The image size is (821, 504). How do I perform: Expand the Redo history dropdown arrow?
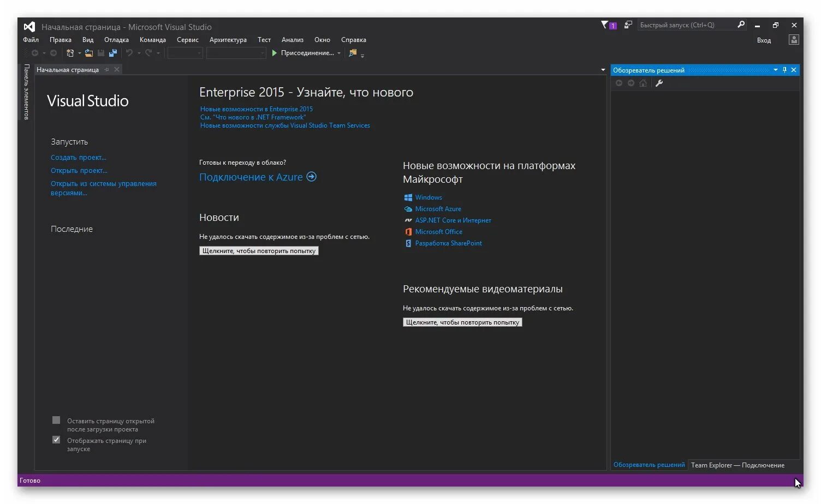[158, 53]
